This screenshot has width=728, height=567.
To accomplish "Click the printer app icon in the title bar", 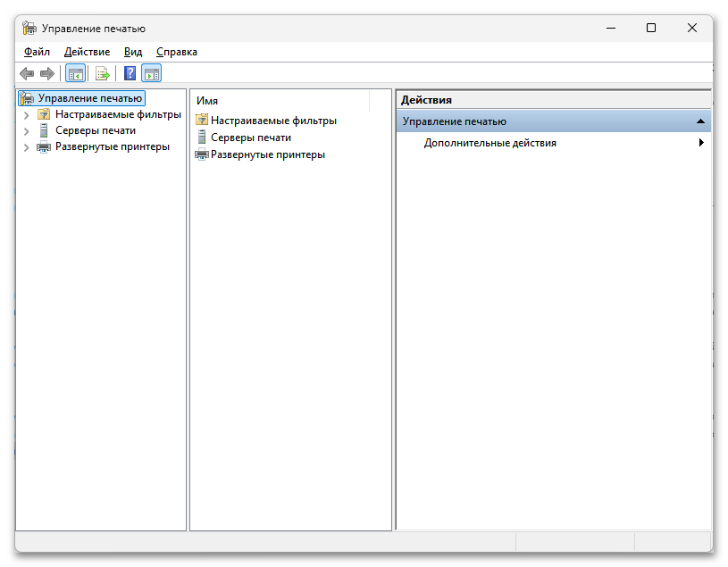I will pos(29,29).
